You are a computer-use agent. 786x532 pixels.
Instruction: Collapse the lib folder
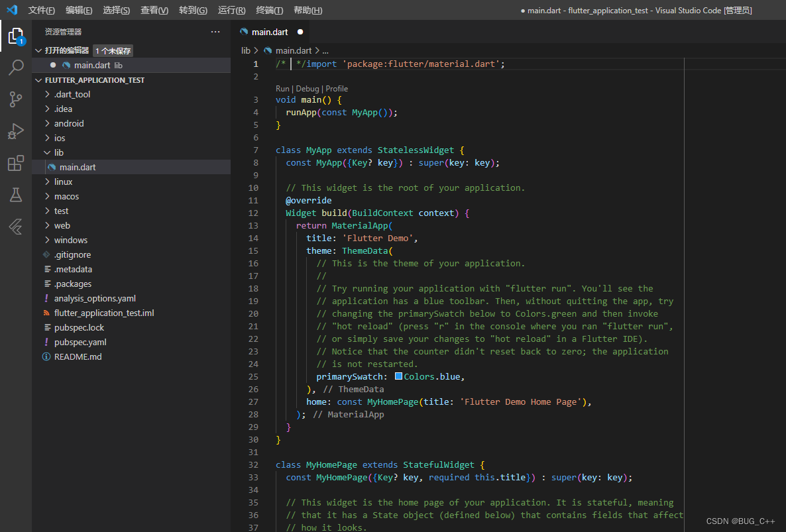pos(47,152)
